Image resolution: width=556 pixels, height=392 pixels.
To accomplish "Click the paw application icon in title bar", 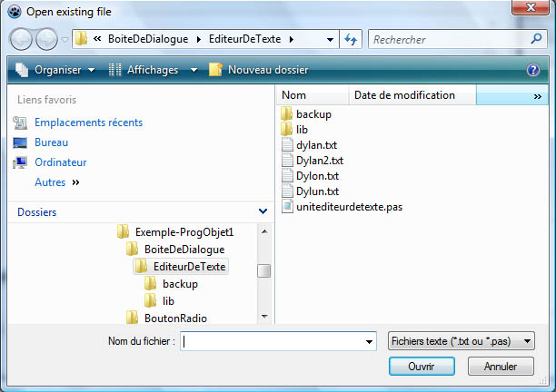I will (x=15, y=12).
